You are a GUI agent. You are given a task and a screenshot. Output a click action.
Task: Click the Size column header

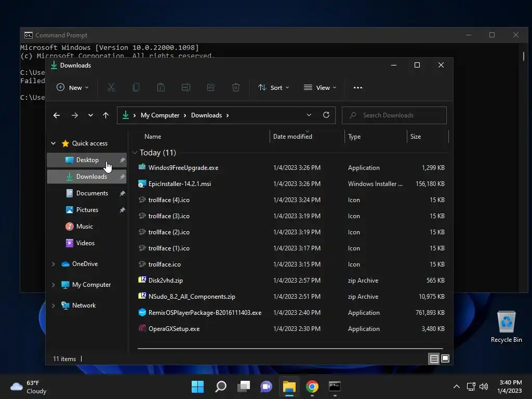pyautogui.click(x=428, y=137)
